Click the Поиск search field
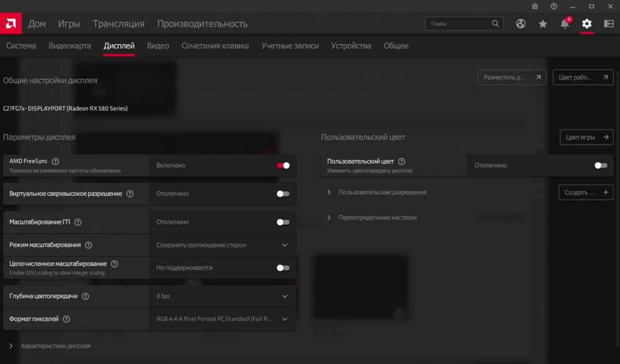620x364 pixels. click(459, 24)
